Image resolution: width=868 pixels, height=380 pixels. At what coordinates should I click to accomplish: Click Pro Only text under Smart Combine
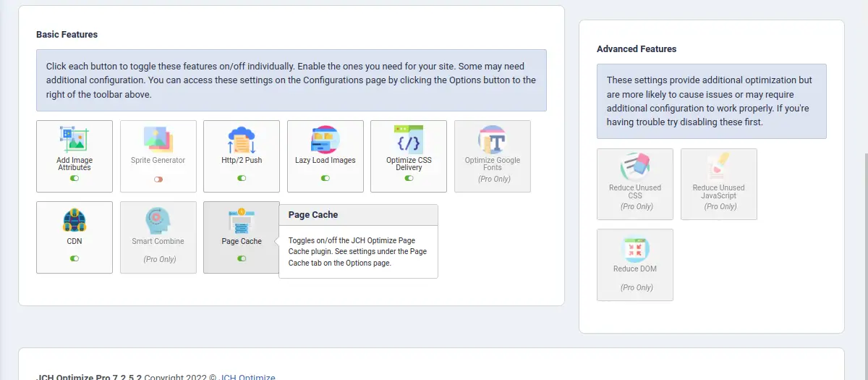[160, 259]
